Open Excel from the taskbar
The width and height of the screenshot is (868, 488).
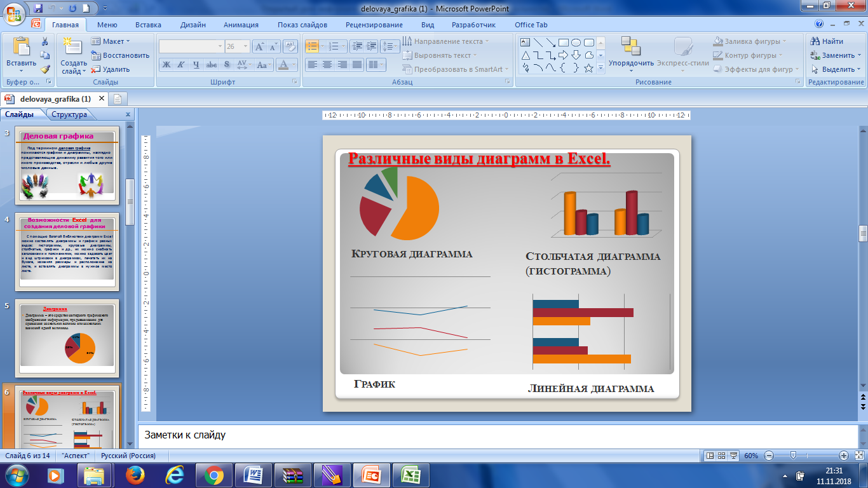pos(410,475)
